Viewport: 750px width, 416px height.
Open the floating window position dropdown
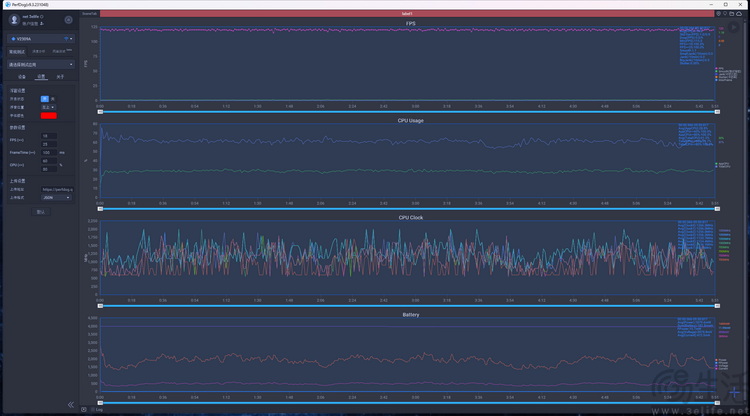(x=48, y=107)
